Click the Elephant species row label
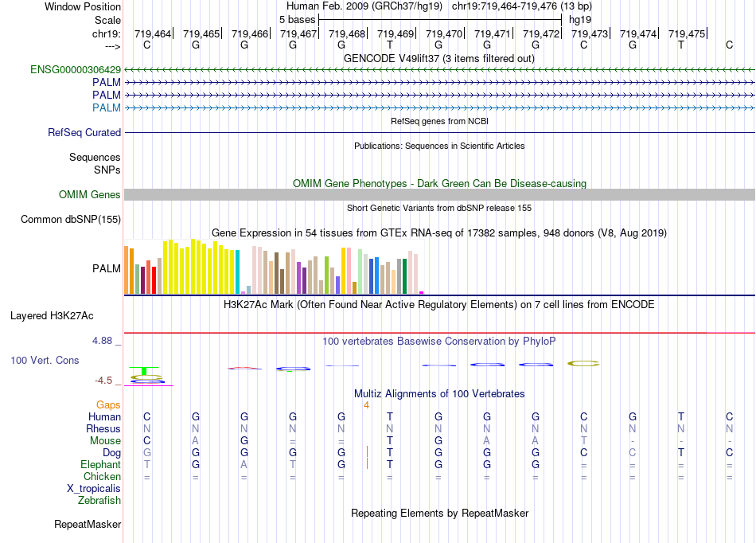This screenshot has width=756, height=543. pyautogui.click(x=101, y=465)
